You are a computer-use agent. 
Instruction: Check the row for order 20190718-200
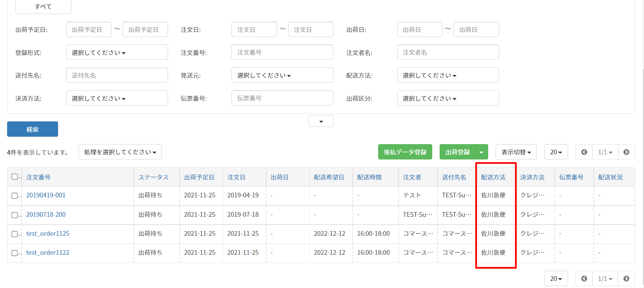pos(15,215)
